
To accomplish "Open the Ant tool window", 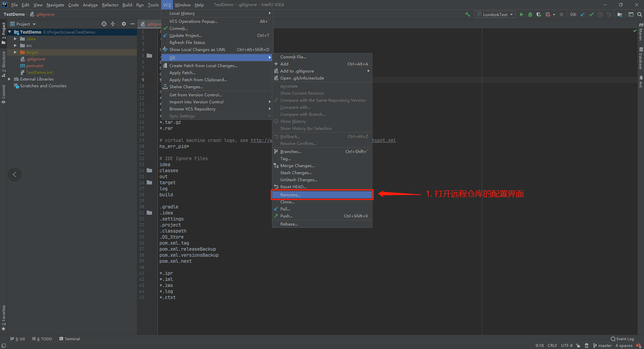I will 641,82.
